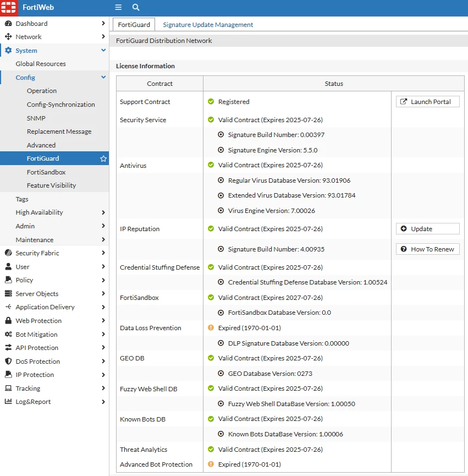The height and width of the screenshot is (476, 468).
Task: Open Replacement Message menu item
Action: click(59, 132)
